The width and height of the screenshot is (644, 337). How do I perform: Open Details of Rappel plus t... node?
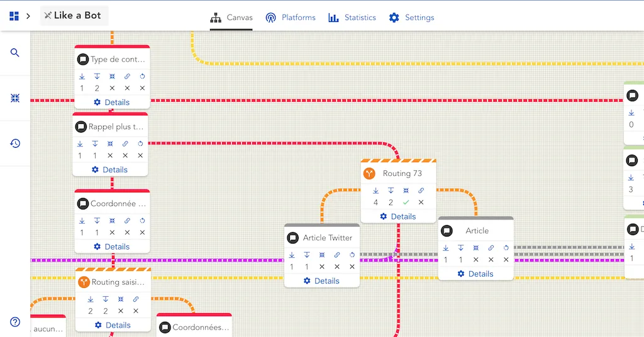coord(109,170)
